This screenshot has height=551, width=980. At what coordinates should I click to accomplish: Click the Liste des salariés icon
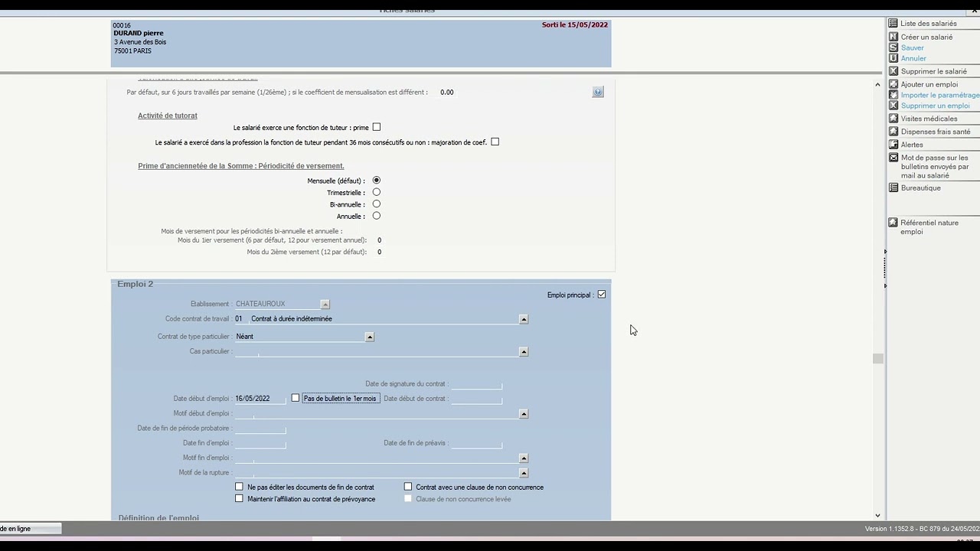pos(893,24)
